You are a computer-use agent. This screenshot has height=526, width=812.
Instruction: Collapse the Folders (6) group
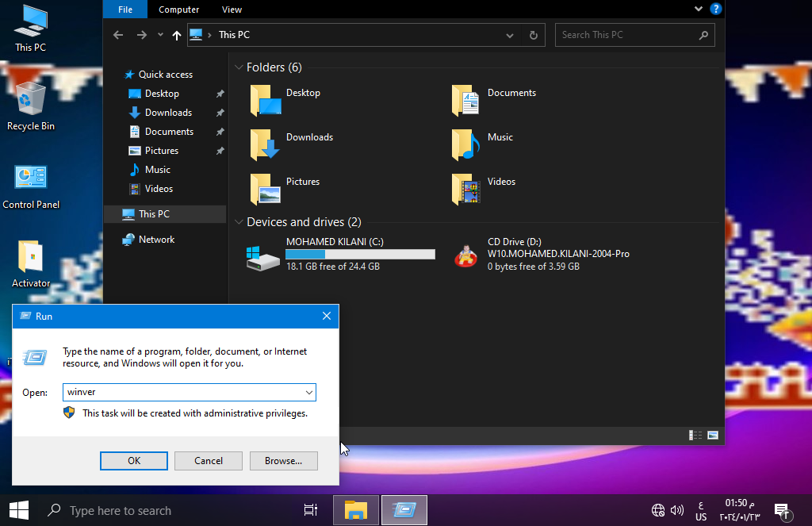(239, 67)
